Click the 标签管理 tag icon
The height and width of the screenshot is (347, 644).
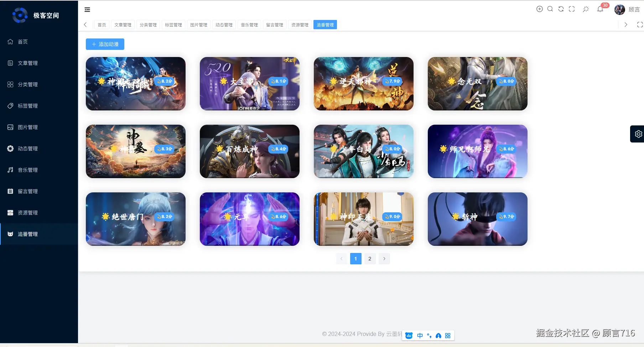pos(10,106)
